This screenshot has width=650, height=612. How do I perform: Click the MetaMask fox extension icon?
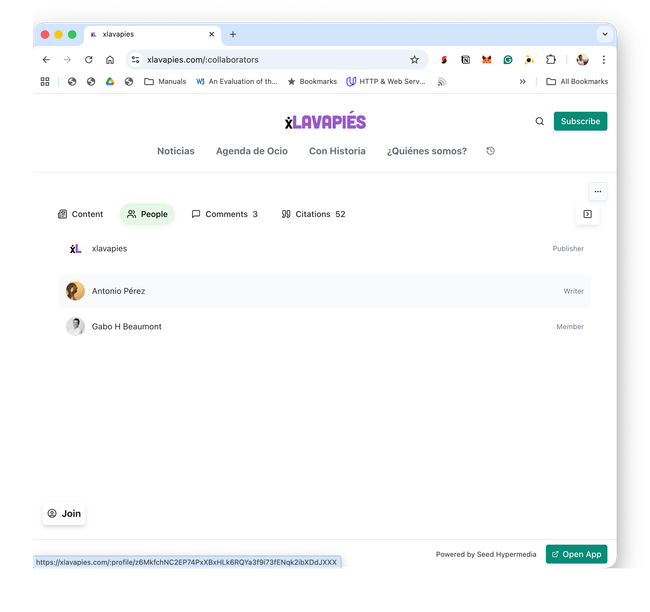487,60
